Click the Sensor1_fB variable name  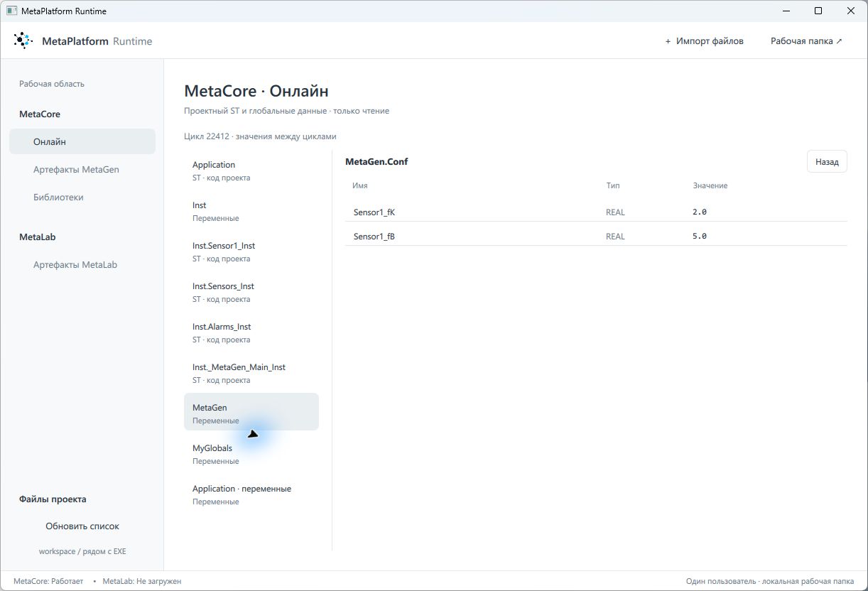coord(374,237)
